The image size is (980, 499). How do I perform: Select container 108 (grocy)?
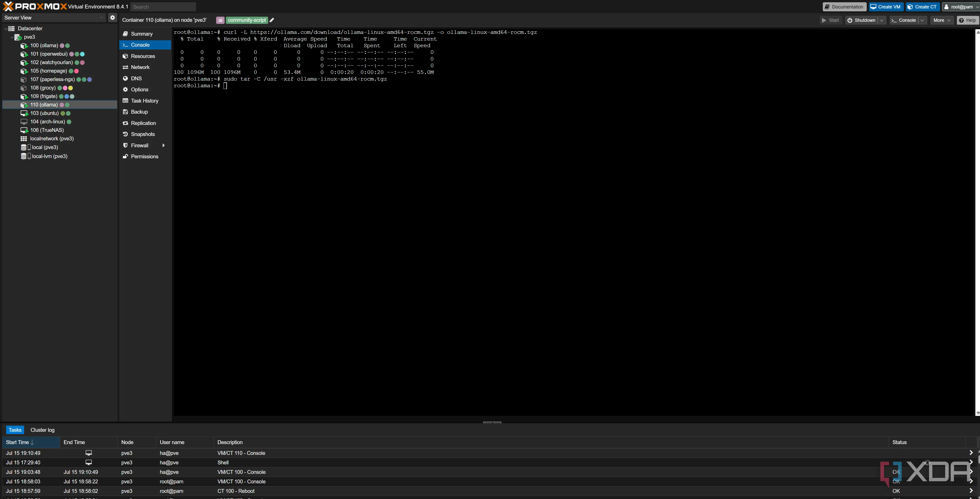[43, 87]
